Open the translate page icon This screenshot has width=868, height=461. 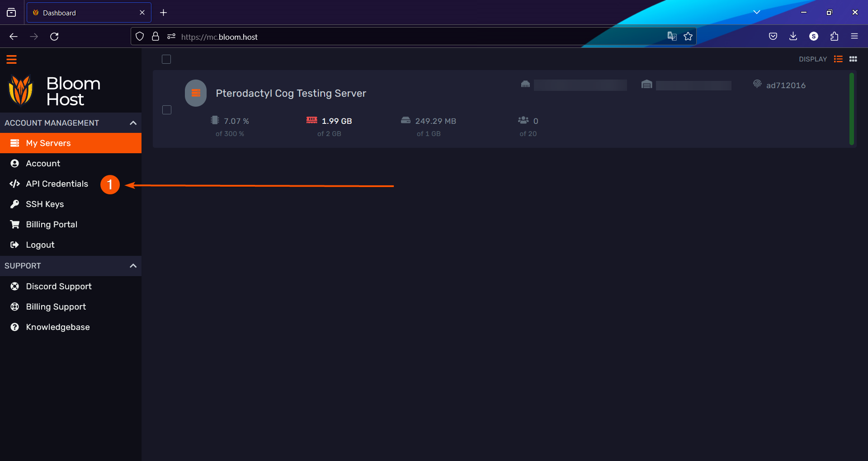coord(672,37)
